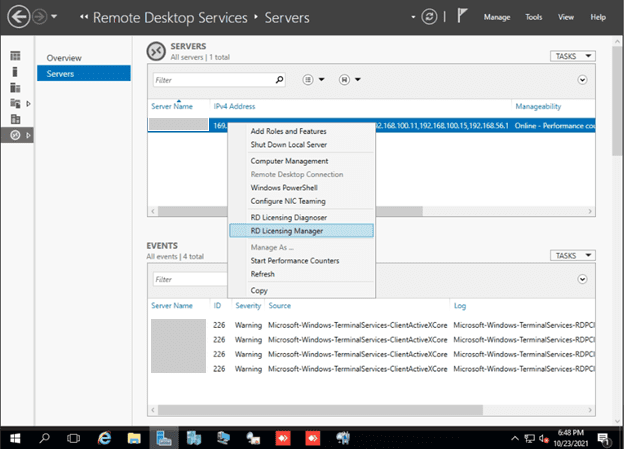The image size is (624, 449).
Task: Select the IIS role sidebar icon
Action: (15, 119)
